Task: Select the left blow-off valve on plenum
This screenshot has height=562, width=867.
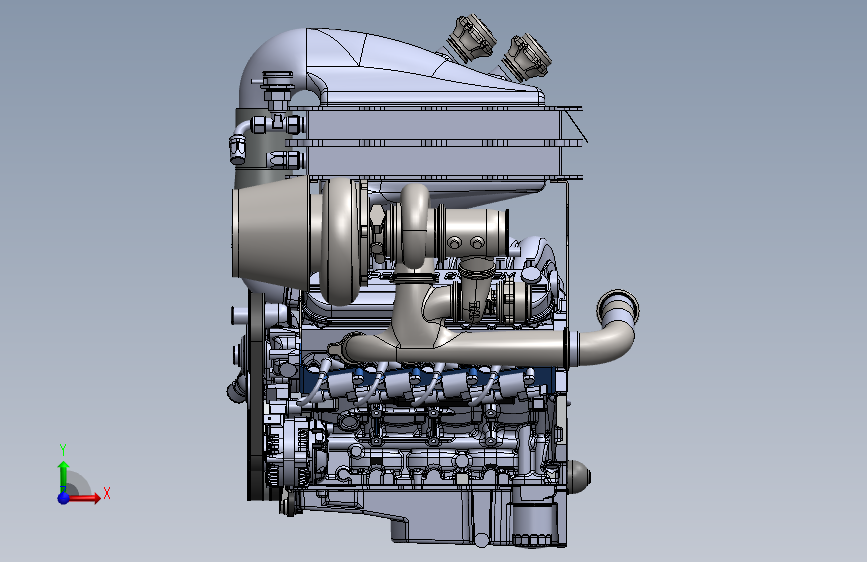Action: tap(472, 38)
